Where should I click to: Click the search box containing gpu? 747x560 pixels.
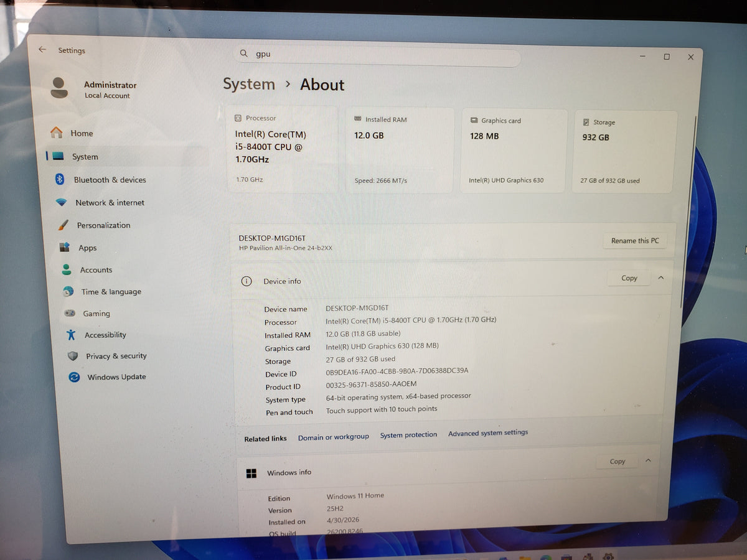(x=377, y=56)
